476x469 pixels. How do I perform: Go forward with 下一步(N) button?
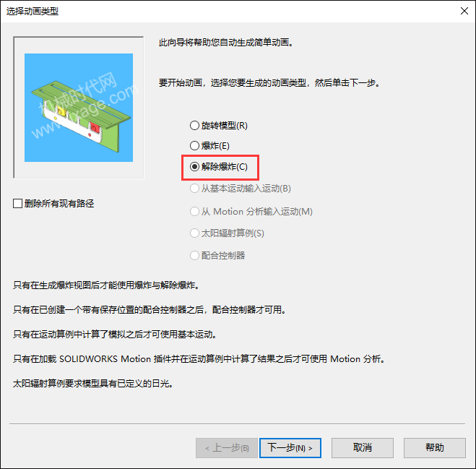[x=290, y=448]
